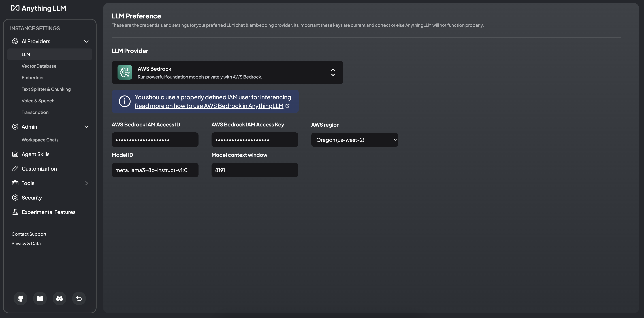Screen dimensions: 644x318
Task: Collapse the Admin section chevron
Action: coord(86,127)
